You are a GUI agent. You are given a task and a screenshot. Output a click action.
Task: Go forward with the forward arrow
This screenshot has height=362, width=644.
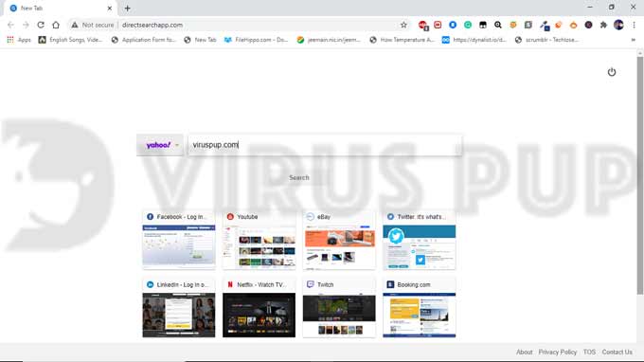(26, 25)
